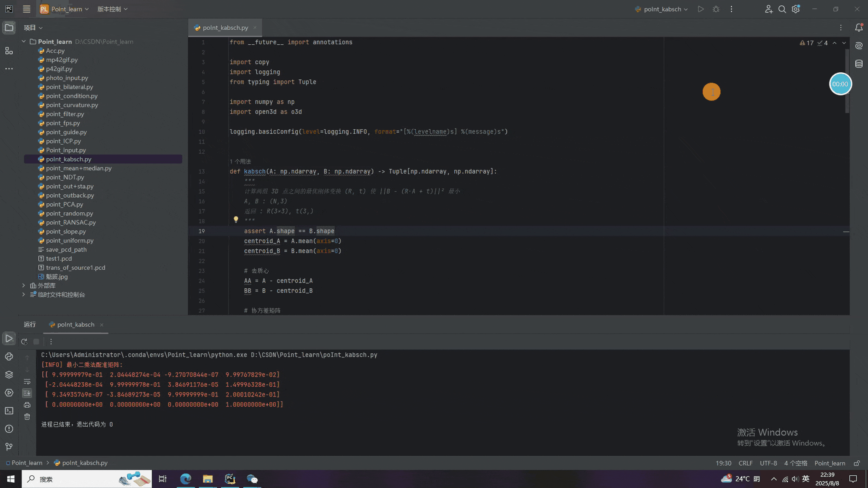Open the Terminal tool window icon
The width and height of the screenshot is (868, 488).
(x=9, y=411)
